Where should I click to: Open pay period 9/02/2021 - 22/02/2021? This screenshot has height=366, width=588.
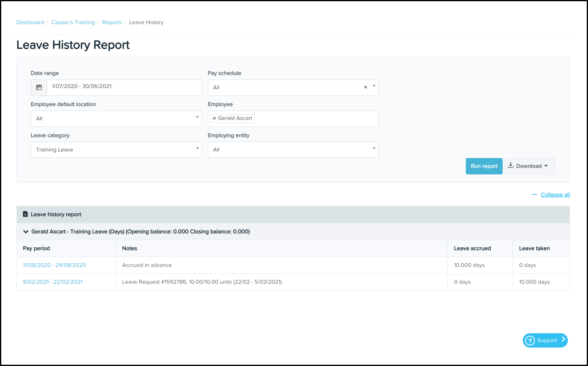coord(53,282)
